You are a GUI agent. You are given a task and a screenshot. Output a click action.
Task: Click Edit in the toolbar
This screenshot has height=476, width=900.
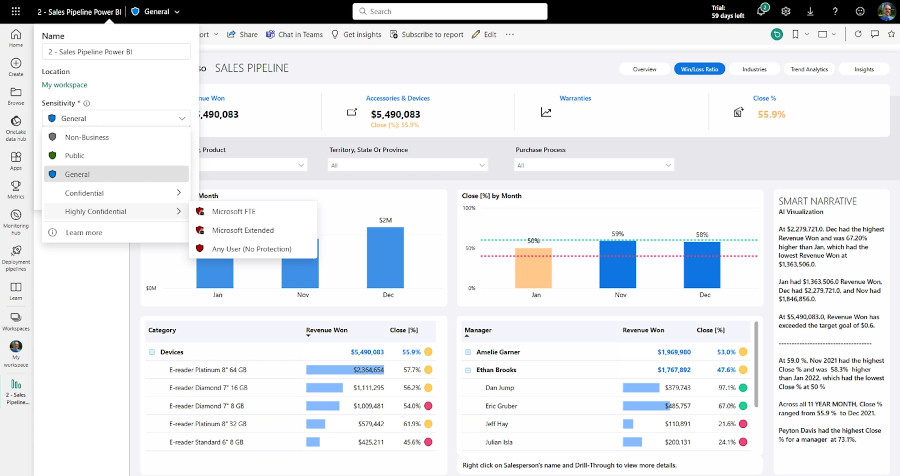pyautogui.click(x=484, y=34)
